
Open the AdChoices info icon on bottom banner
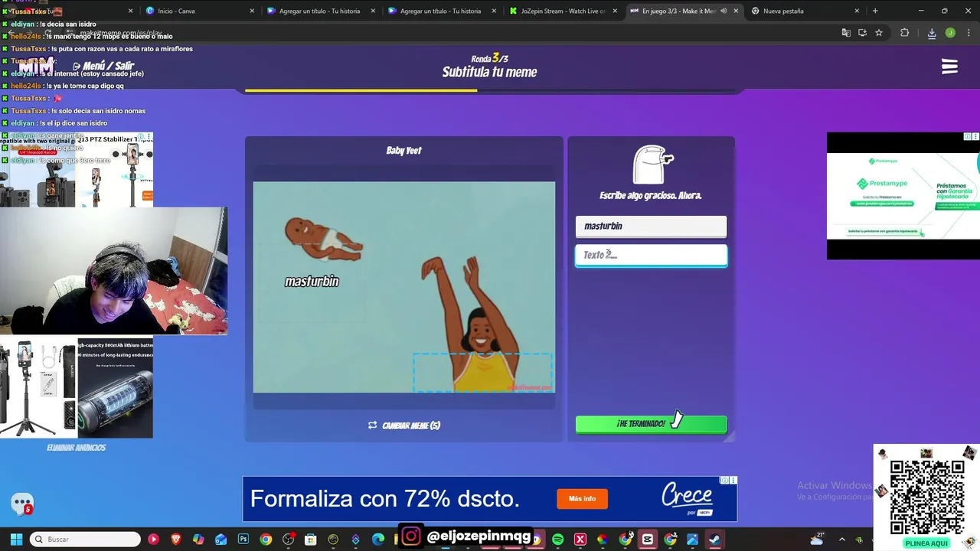[724, 481]
